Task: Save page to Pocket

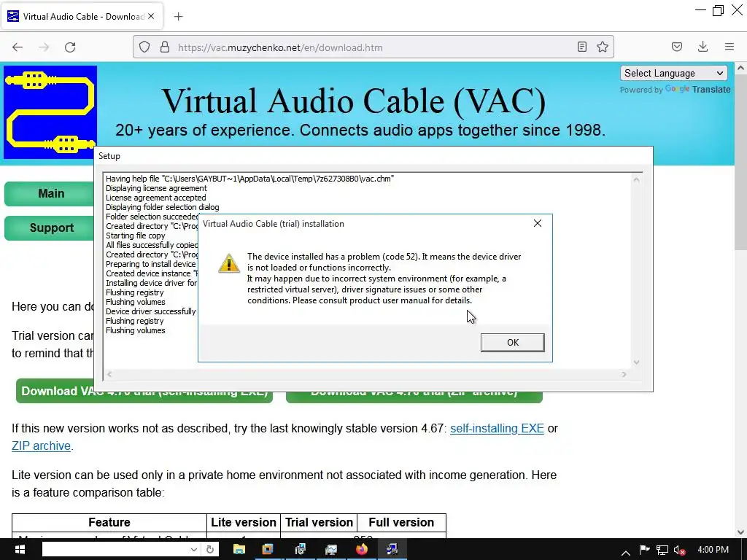Action: click(676, 47)
